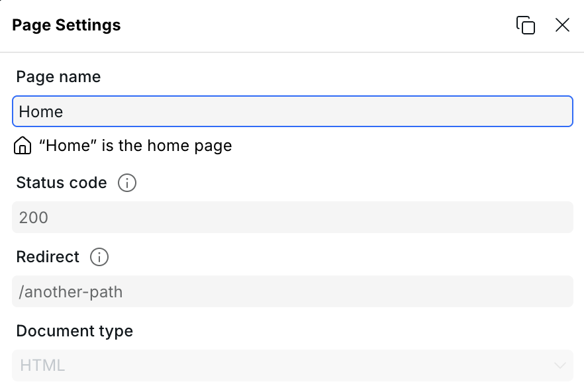Image resolution: width=584 pixels, height=392 pixels.
Task: Click the Status code label text
Action: click(62, 183)
